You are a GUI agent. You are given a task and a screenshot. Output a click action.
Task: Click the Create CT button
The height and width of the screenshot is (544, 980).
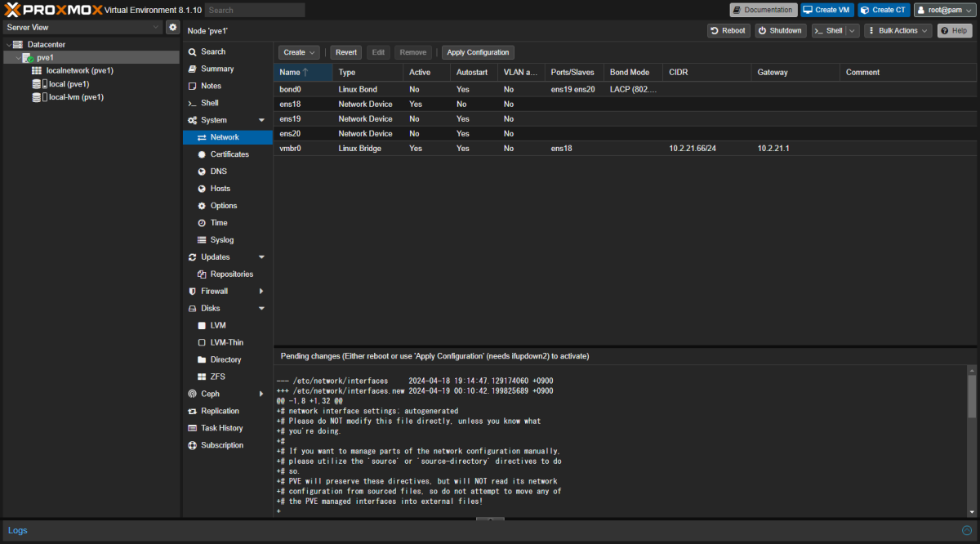(883, 10)
